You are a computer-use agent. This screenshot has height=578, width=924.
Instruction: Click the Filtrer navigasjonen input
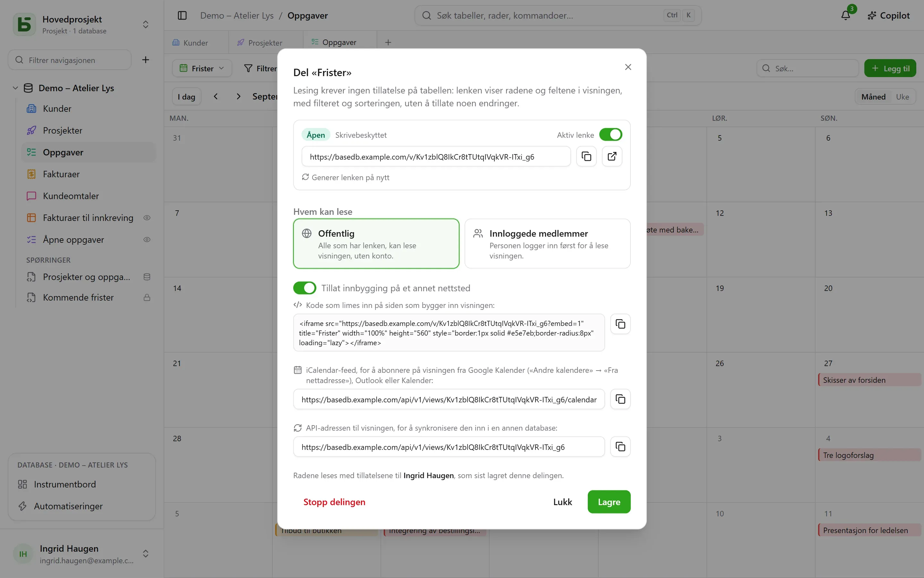coord(70,60)
